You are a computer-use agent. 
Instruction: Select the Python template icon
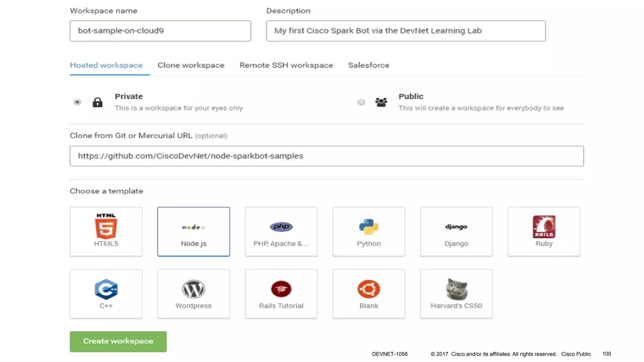coord(369,227)
